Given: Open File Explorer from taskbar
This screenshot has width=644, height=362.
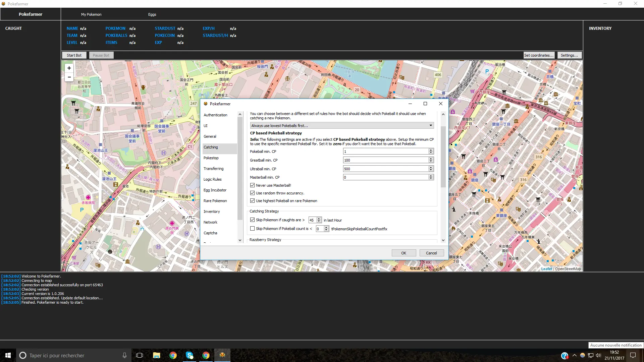Looking at the screenshot, I should (156, 355).
